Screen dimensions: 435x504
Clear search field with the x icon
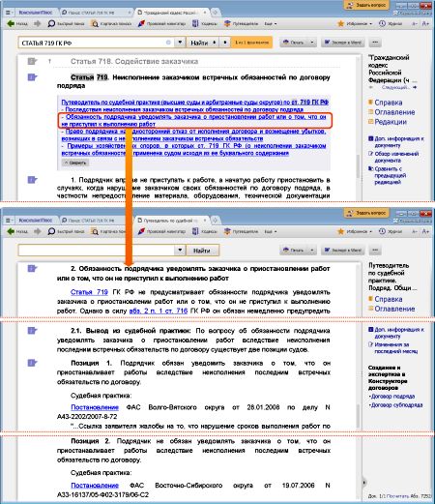pyautogui.click(x=168, y=43)
